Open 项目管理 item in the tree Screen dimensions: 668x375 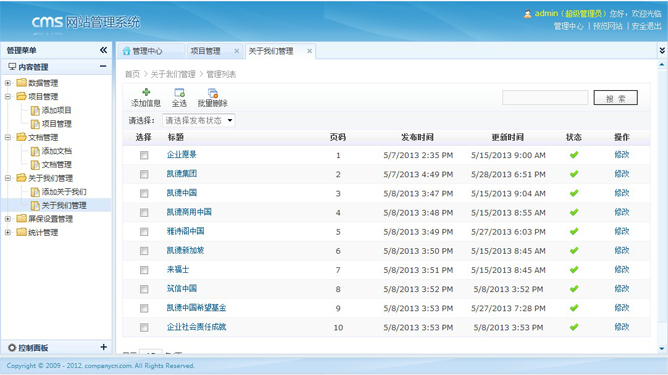click(x=57, y=124)
